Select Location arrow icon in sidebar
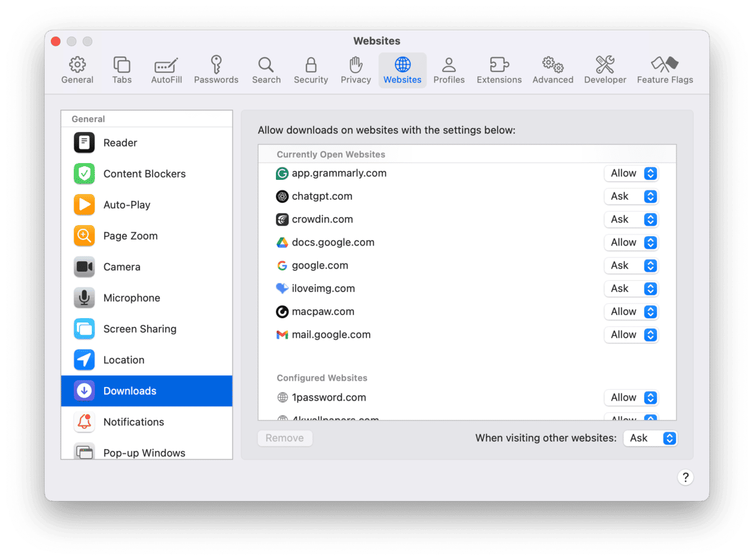 click(84, 360)
